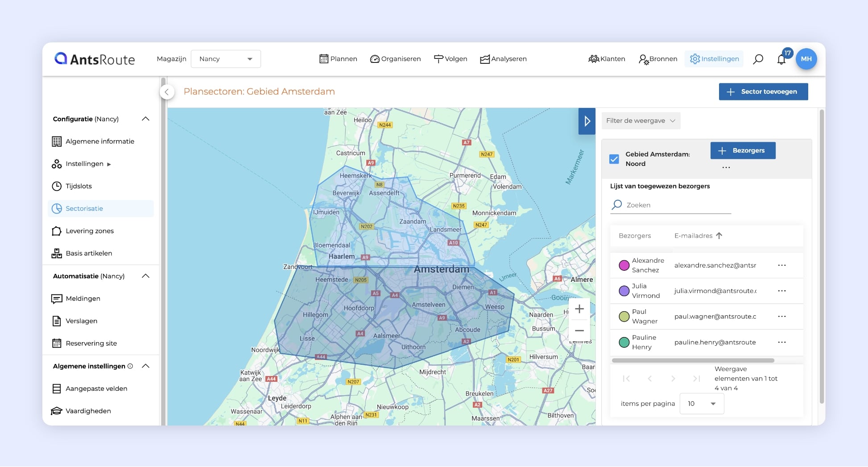Switch to the Analyseren section
Viewport: 868px width, 467px height.
tap(503, 58)
